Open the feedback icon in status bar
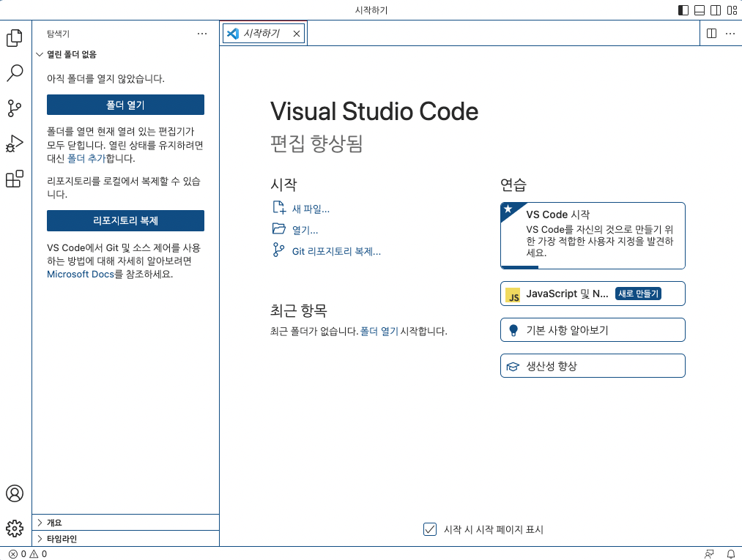 [x=709, y=554]
